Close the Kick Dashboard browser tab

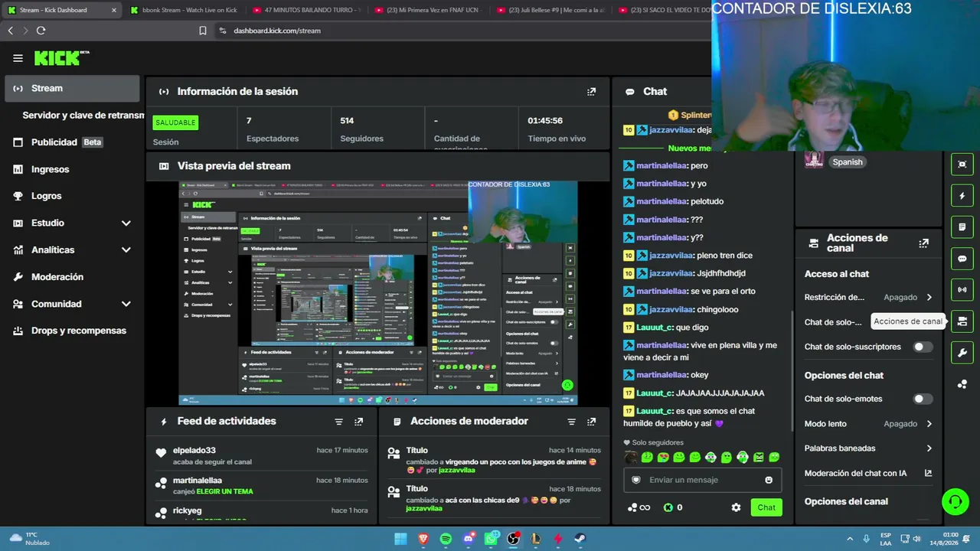pos(114,10)
